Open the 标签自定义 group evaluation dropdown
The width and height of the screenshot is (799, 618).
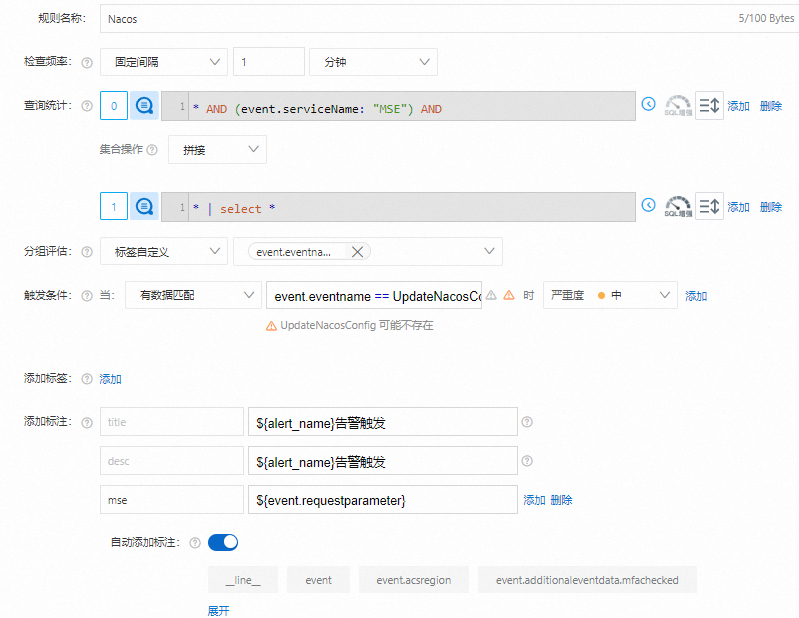click(x=164, y=251)
